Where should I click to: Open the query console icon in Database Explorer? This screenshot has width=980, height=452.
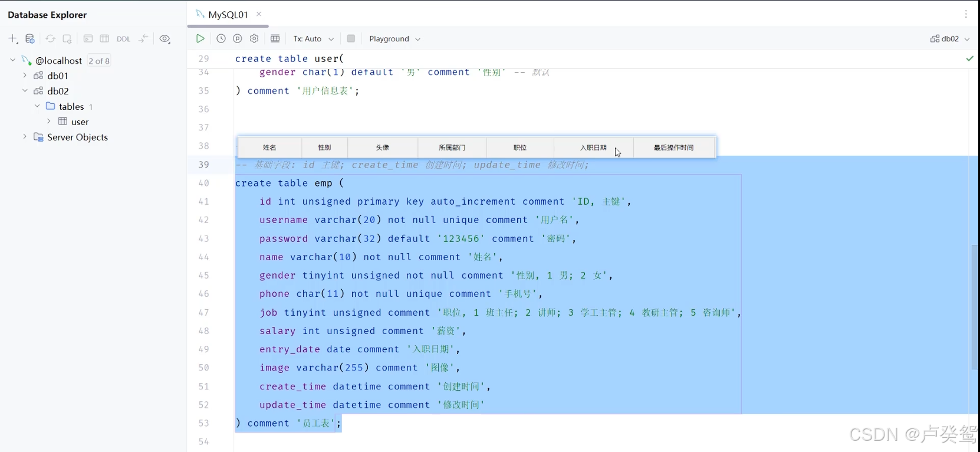pyautogui.click(x=88, y=39)
